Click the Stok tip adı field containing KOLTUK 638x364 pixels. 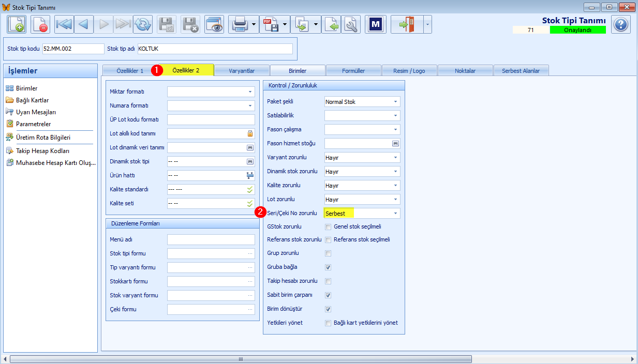pos(215,49)
